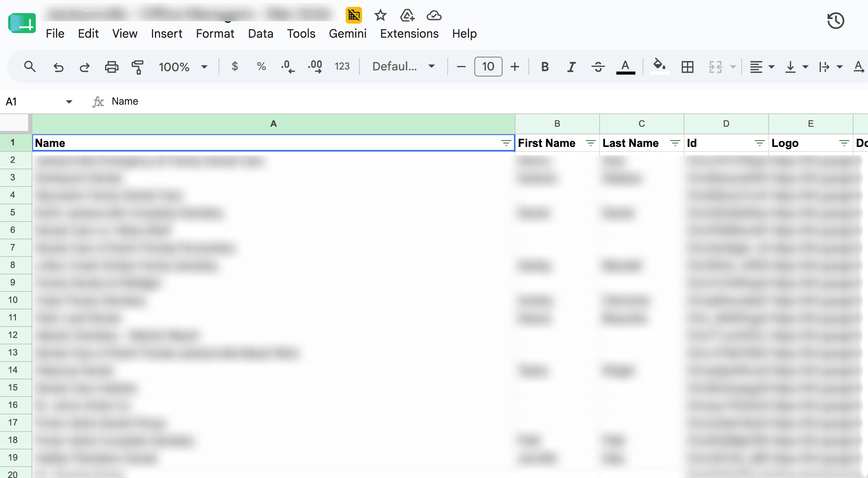868x478 pixels.
Task: Open more number formats (123)
Action: pos(342,67)
